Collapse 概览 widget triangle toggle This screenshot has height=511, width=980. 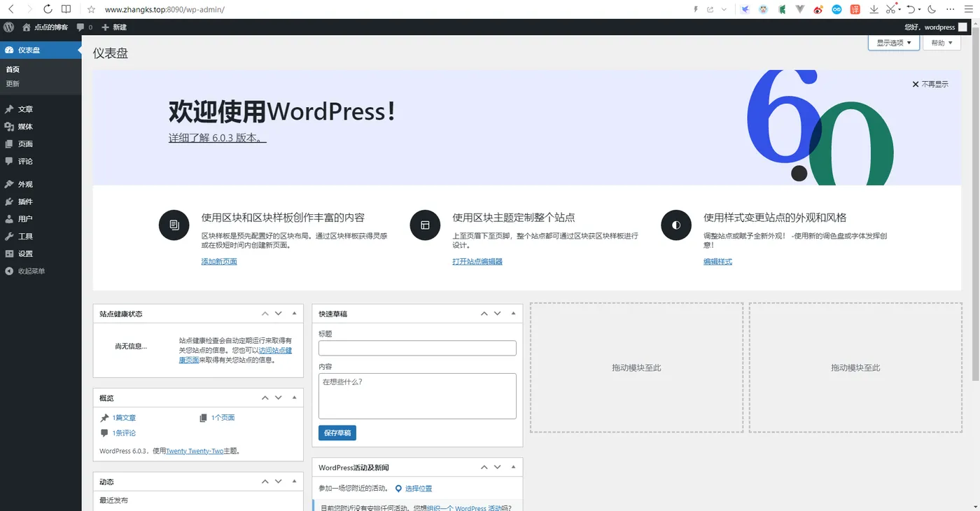294,398
